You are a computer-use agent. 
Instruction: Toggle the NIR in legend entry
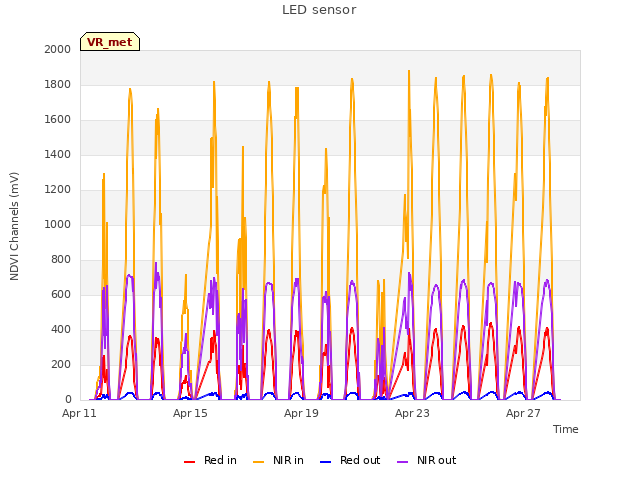point(278,460)
